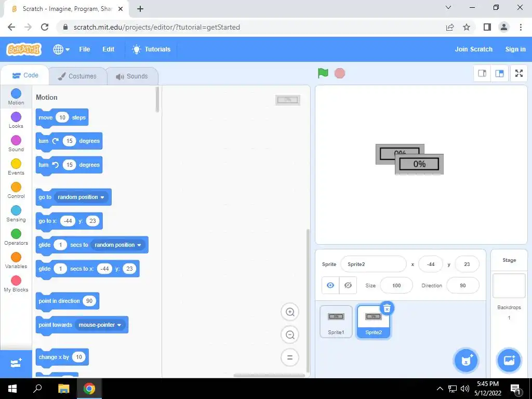
Task: Open Windows Start menu
Action: (12, 389)
